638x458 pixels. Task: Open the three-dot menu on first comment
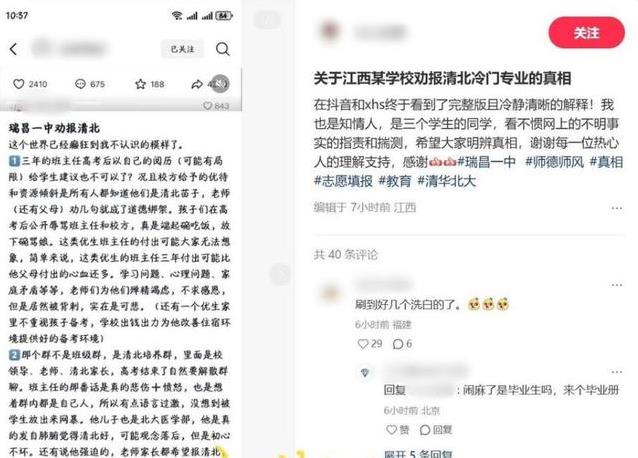pyautogui.click(x=616, y=285)
